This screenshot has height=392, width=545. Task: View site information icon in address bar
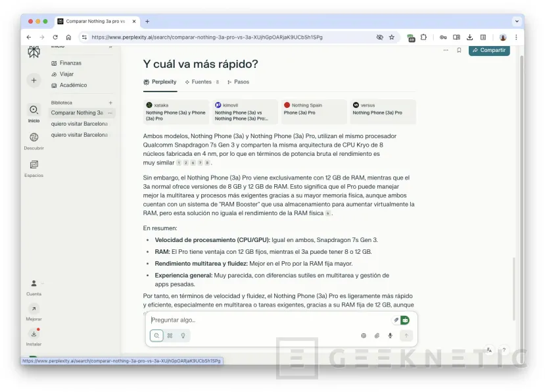coord(84,37)
